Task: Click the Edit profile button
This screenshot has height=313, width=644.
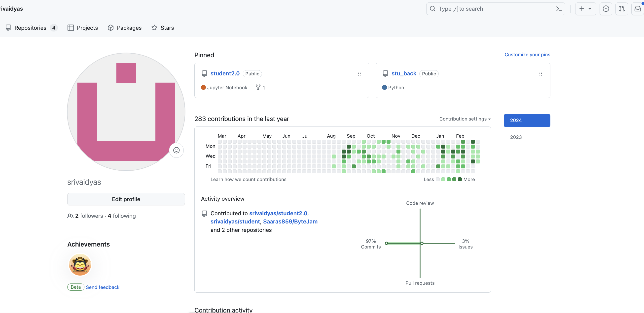Action: tap(126, 199)
